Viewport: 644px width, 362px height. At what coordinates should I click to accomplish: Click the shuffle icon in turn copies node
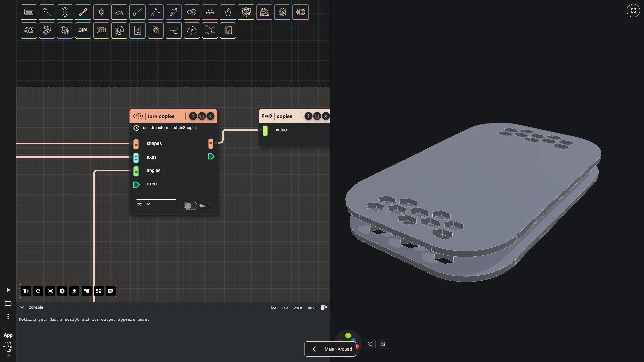point(139,205)
